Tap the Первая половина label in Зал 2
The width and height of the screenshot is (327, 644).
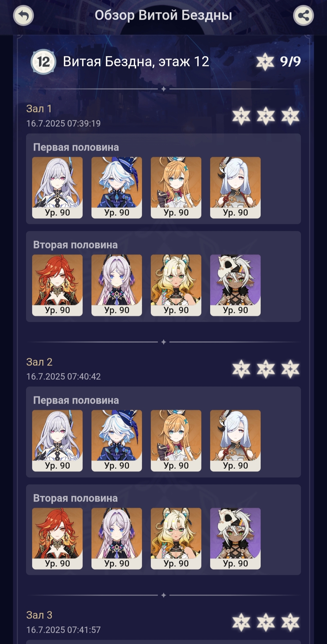point(76,400)
